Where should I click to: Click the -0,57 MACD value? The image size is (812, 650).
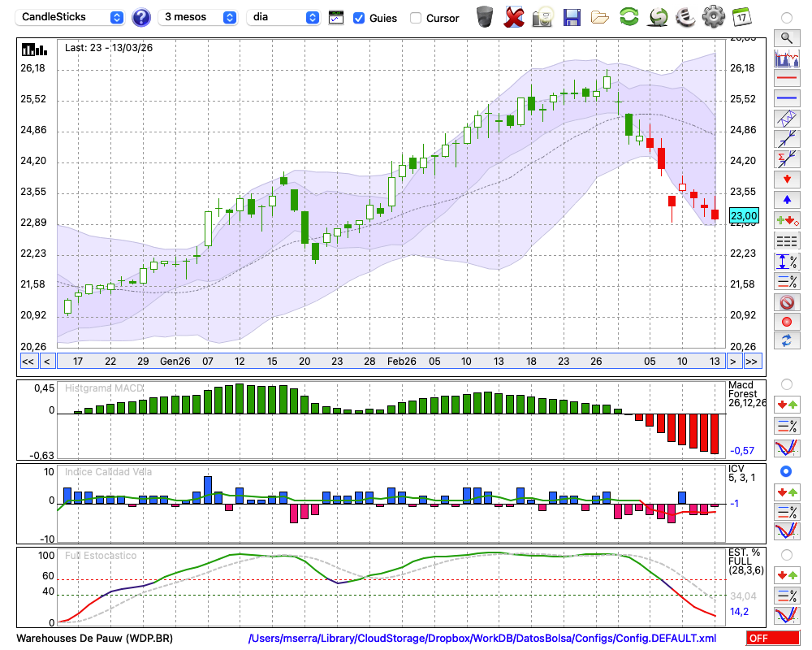(x=741, y=451)
